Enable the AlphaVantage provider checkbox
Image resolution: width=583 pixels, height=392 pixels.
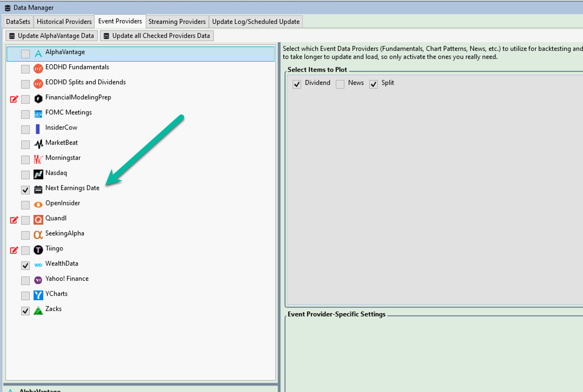[x=25, y=54]
